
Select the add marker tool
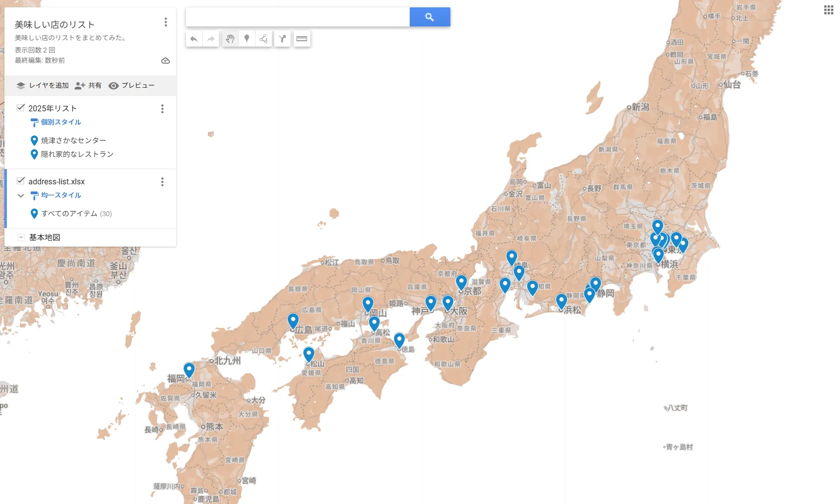(x=247, y=39)
